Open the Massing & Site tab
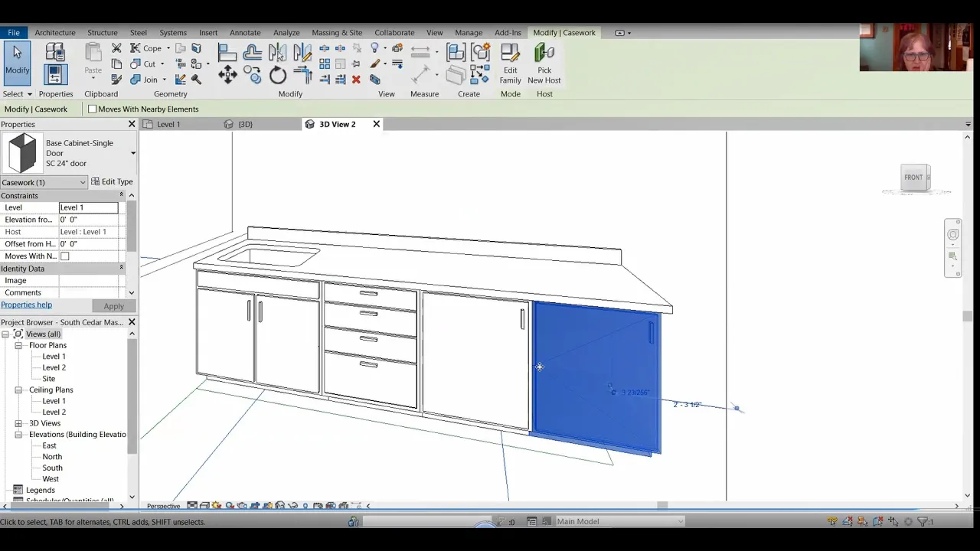Image resolution: width=980 pixels, height=551 pixels. click(x=337, y=33)
